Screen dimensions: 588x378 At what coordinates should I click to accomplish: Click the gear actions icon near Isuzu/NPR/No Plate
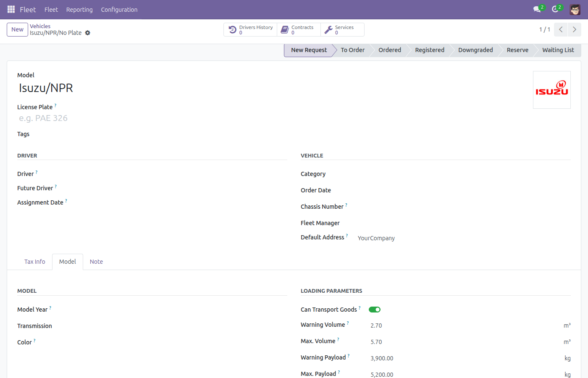pos(87,33)
